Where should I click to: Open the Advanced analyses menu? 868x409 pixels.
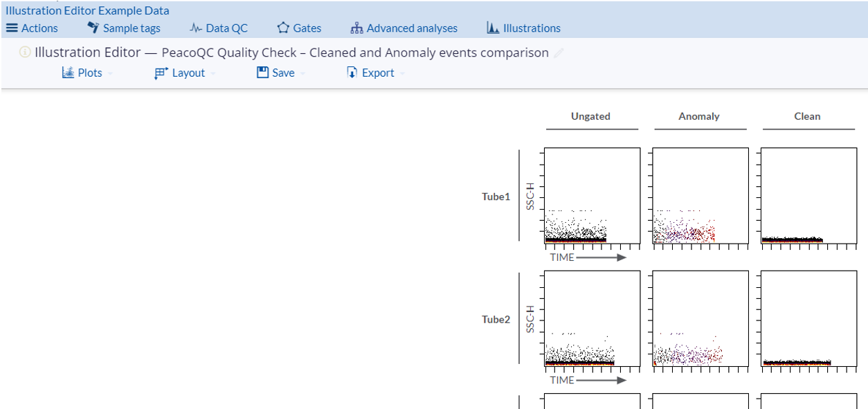(x=405, y=28)
